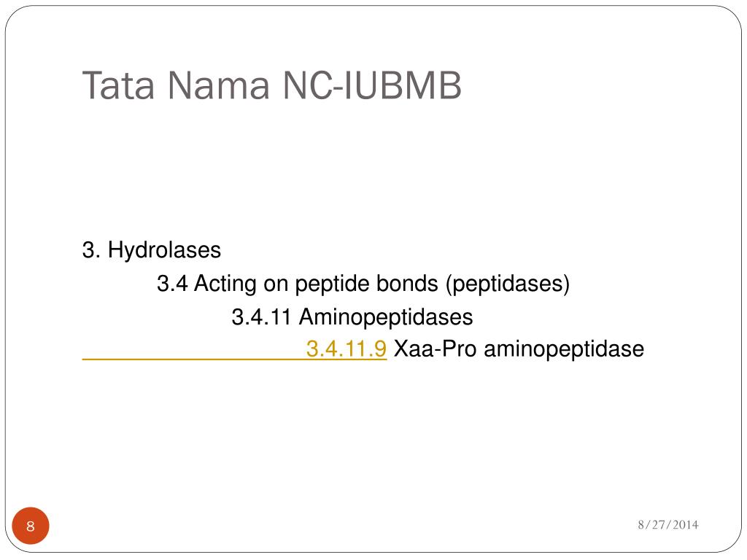Select the word Nama in the heading

tap(219, 86)
